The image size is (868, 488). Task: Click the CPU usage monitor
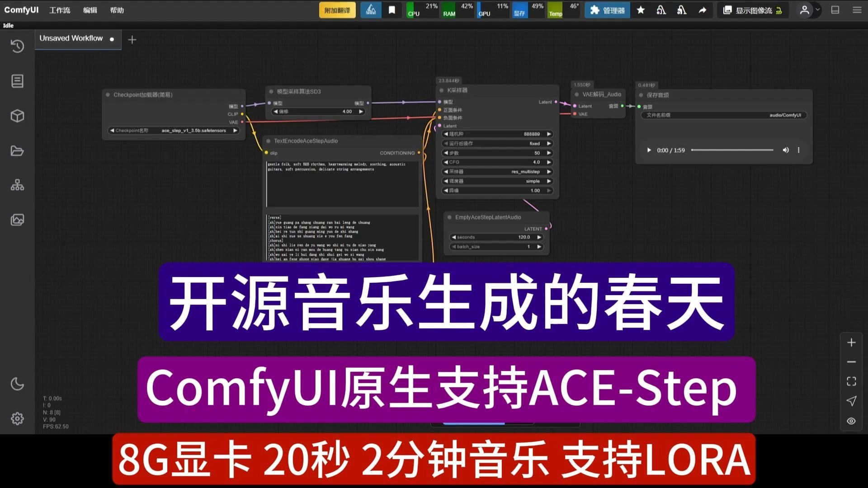click(422, 10)
